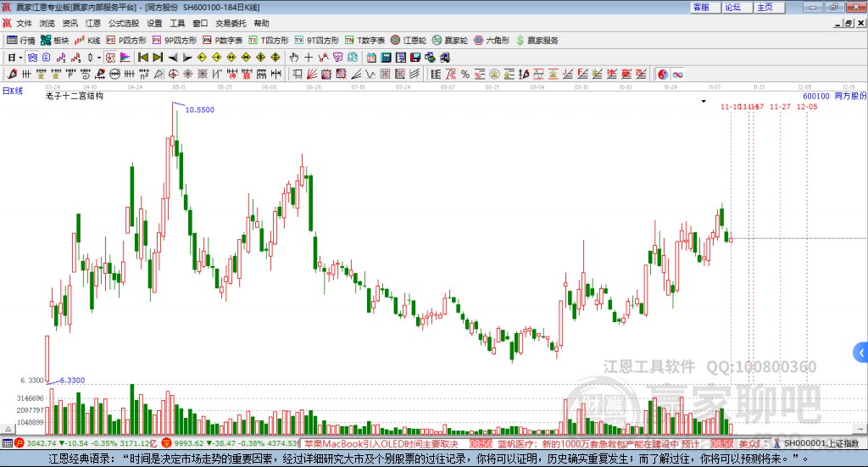The image size is (868, 467).
Task: Click the SH000001 上证指数 status entry
Action: click(821, 443)
